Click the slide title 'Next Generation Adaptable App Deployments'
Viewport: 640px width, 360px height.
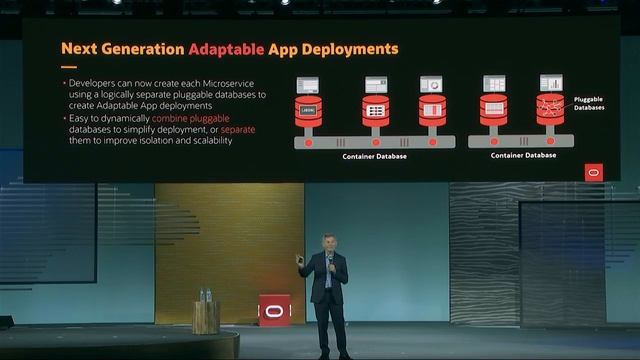coord(229,49)
